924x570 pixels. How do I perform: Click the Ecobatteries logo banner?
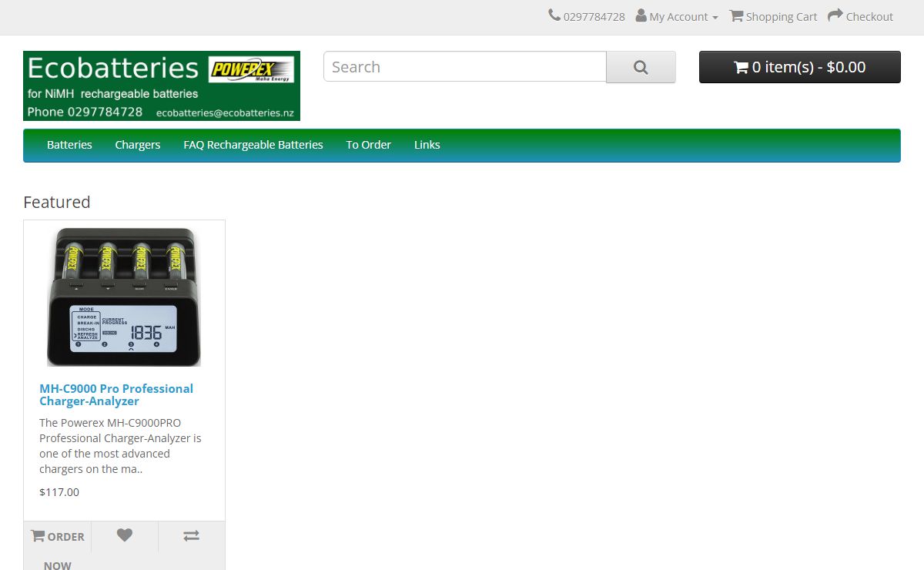(x=162, y=86)
